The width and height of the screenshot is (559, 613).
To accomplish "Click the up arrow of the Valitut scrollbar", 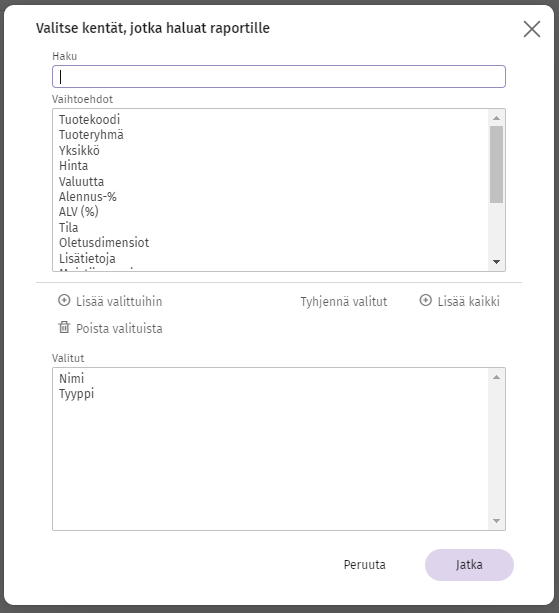I will point(496,377).
